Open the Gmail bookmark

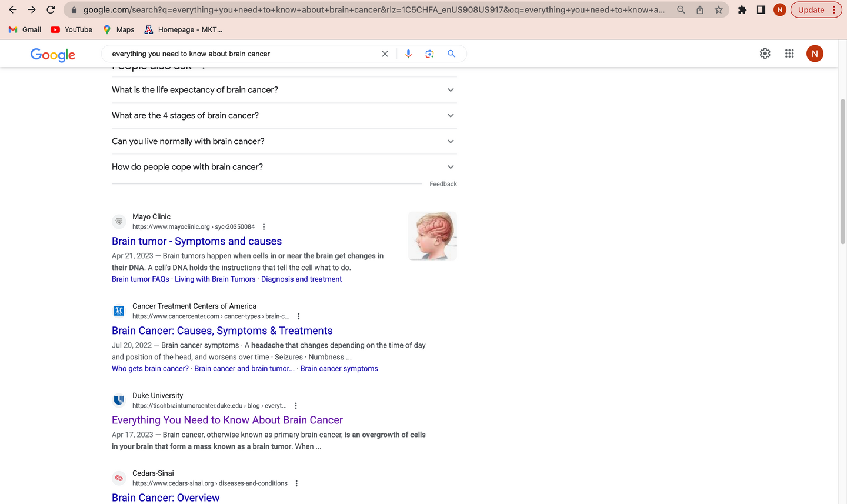pos(25,29)
